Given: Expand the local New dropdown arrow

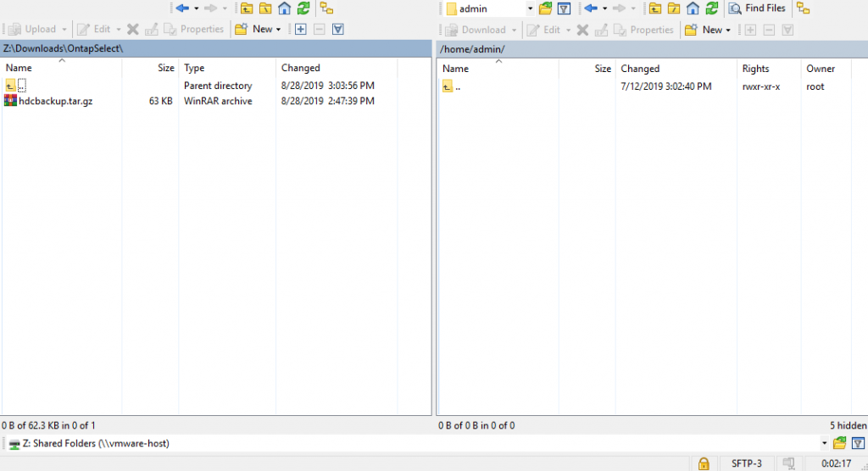Looking at the screenshot, I should 278,30.
